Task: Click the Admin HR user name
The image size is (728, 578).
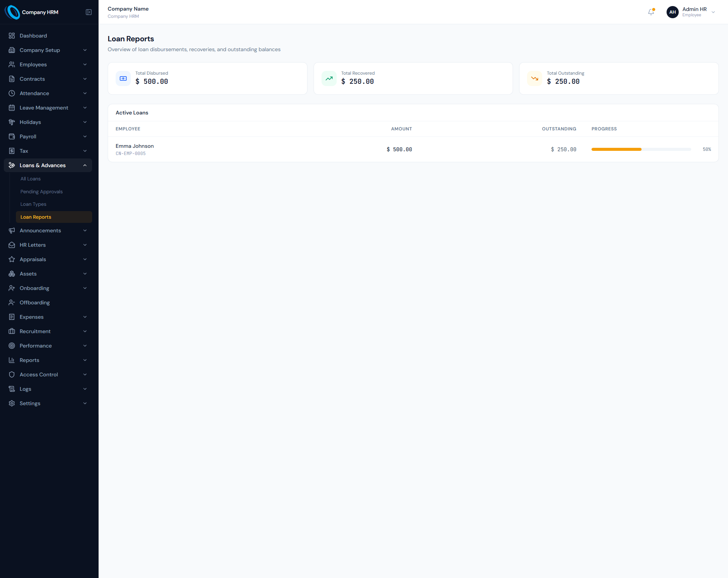Action: (x=694, y=9)
